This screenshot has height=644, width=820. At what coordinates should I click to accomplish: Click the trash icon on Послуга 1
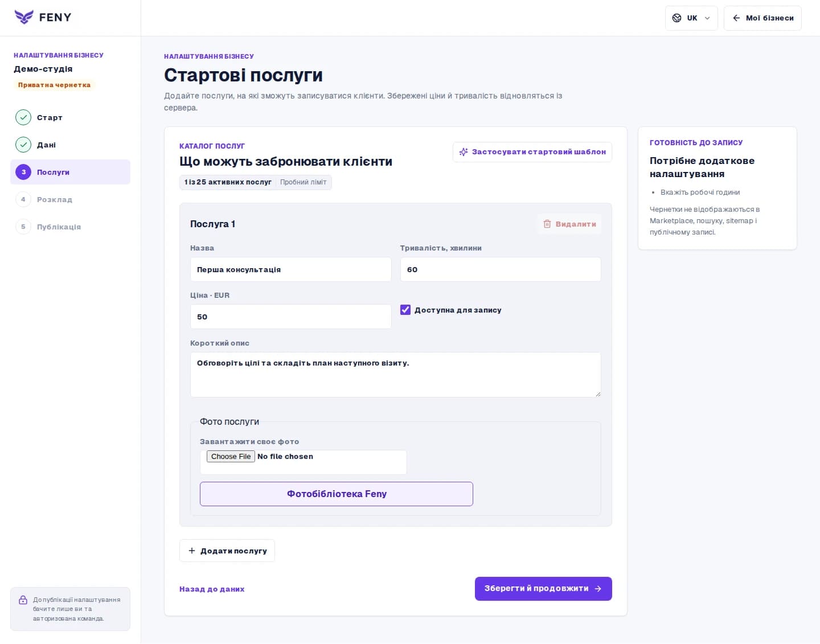pyautogui.click(x=547, y=224)
